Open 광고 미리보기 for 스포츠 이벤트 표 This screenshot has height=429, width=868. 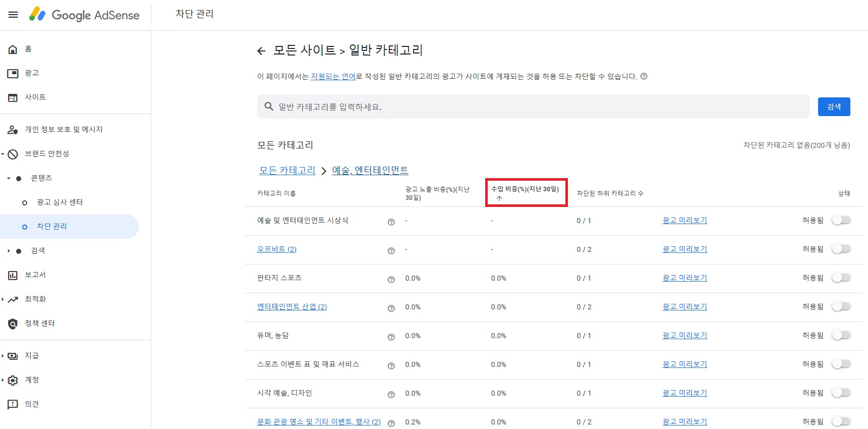click(684, 364)
